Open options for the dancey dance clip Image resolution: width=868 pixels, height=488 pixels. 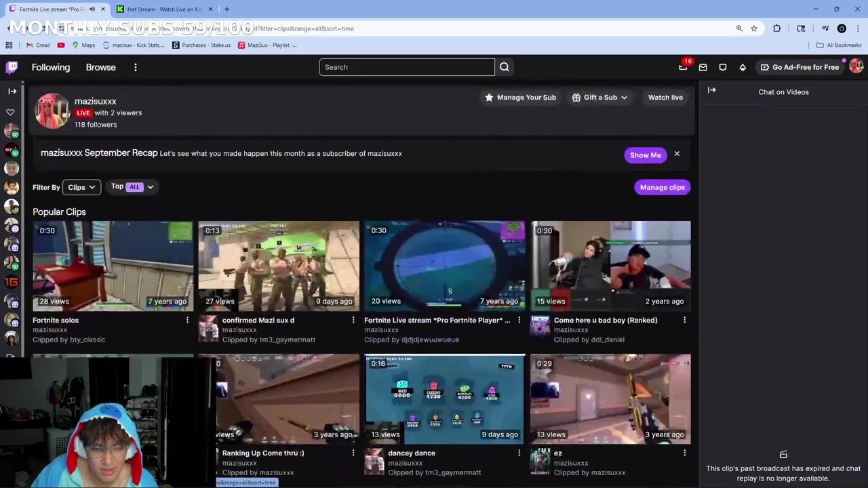click(519, 453)
